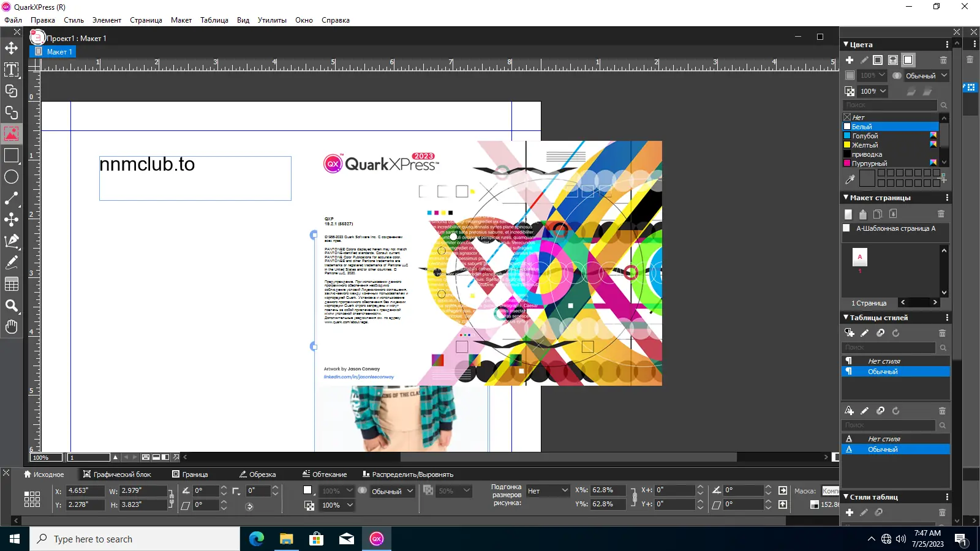Delete page in Макет страницы panel
The width and height of the screenshot is (980, 551).
[941, 214]
